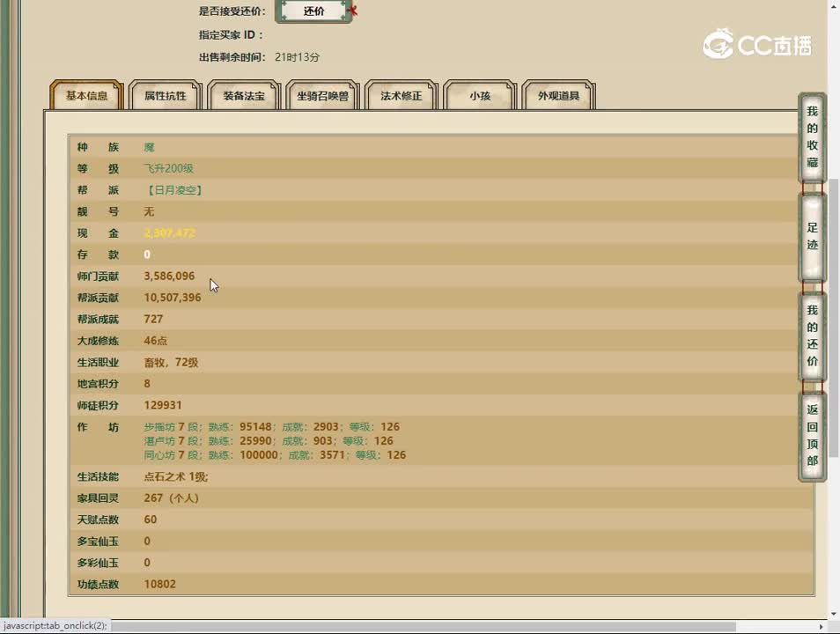The width and height of the screenshot is (840, 634).
Task: Click the 同心坊 workshop row
Action: click(x=275, y=454)
